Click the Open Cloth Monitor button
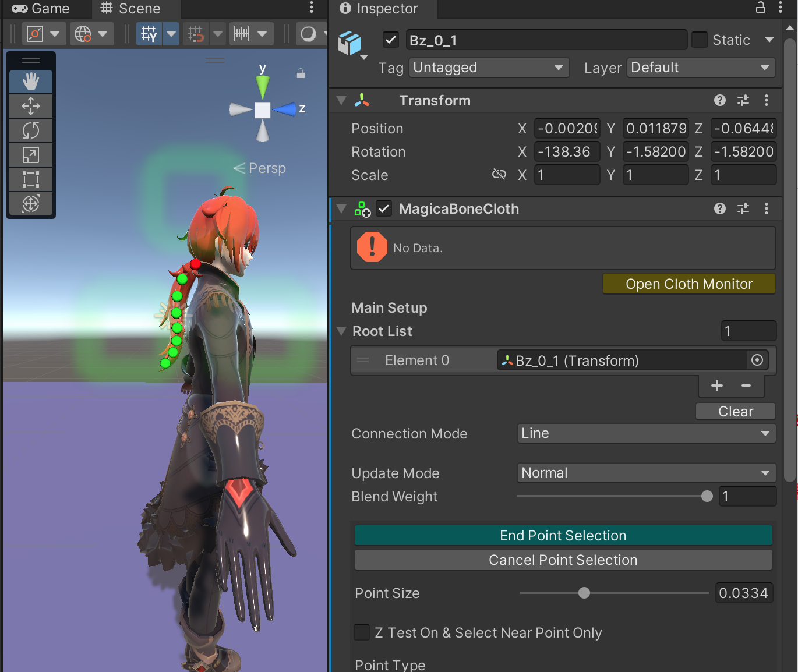The image size is (798, 672). pyautogui.click(x=688, y=284)
